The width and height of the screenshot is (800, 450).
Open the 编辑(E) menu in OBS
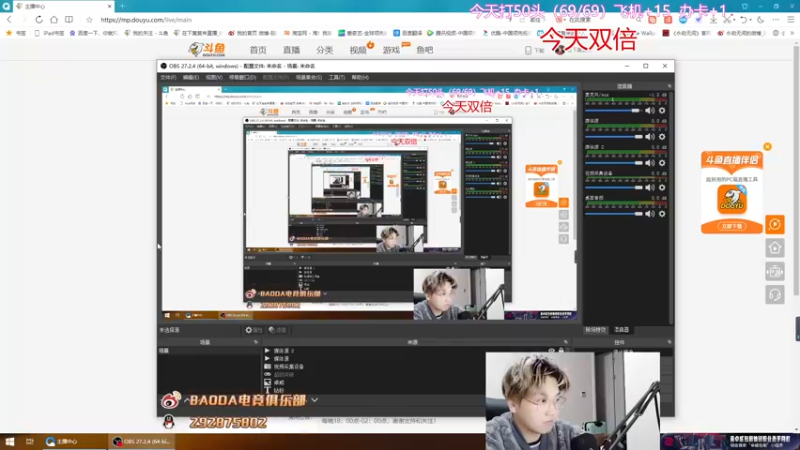click(x=191, y=78)
